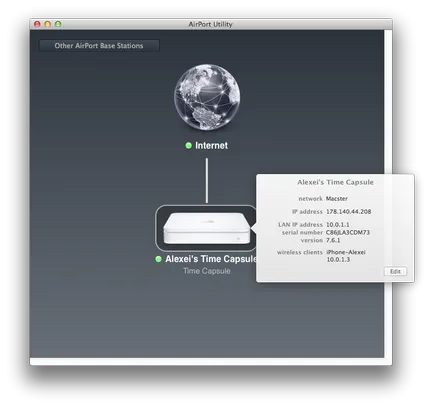
Task: Click the Edit button in the popover
Action: pos(395,271)
